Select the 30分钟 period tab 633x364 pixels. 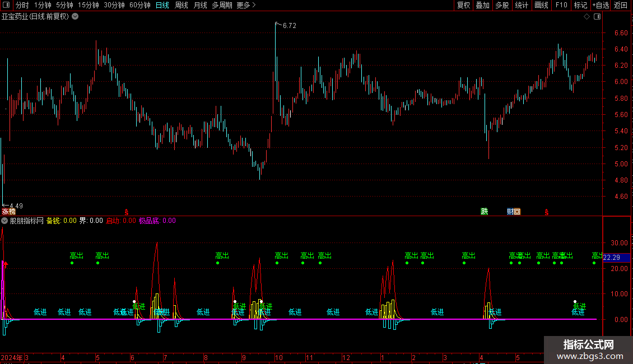coord(114,5)
